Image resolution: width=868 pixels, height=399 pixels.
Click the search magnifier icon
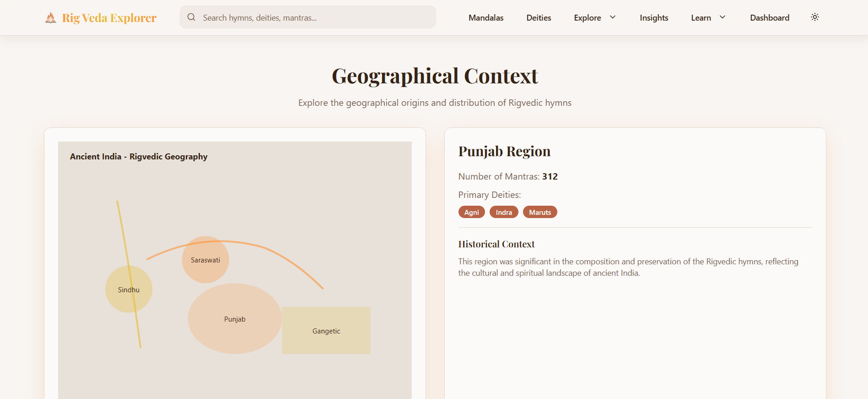pyautogui.click(x=191, y=17)
